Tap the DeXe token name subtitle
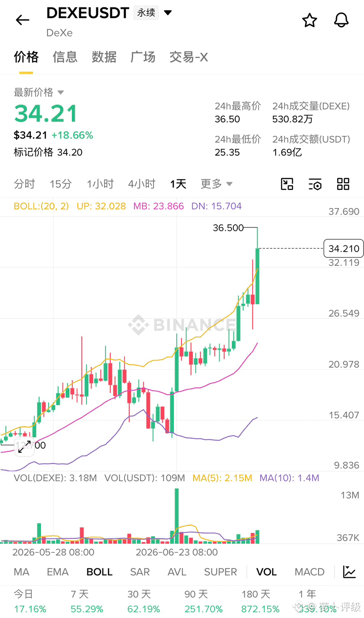 tap(59, 33)
